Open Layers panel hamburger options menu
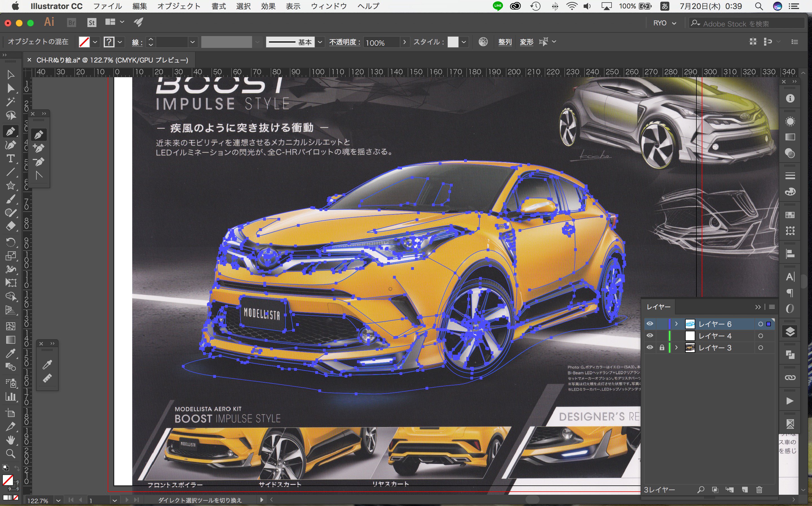 pyautogui.click(x=772, y=307)
